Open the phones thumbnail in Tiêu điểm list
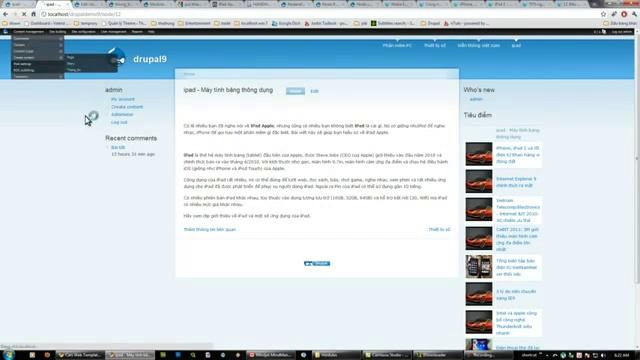 [x=479, y=267]
